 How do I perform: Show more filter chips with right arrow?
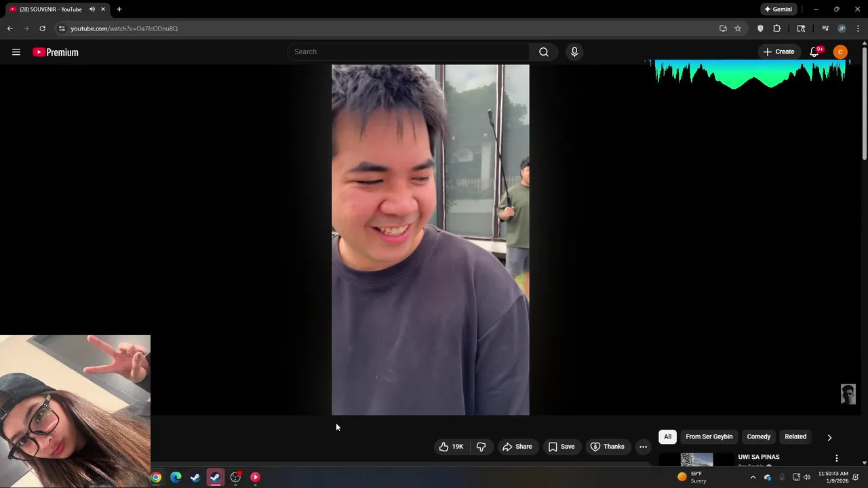[829, 437]
